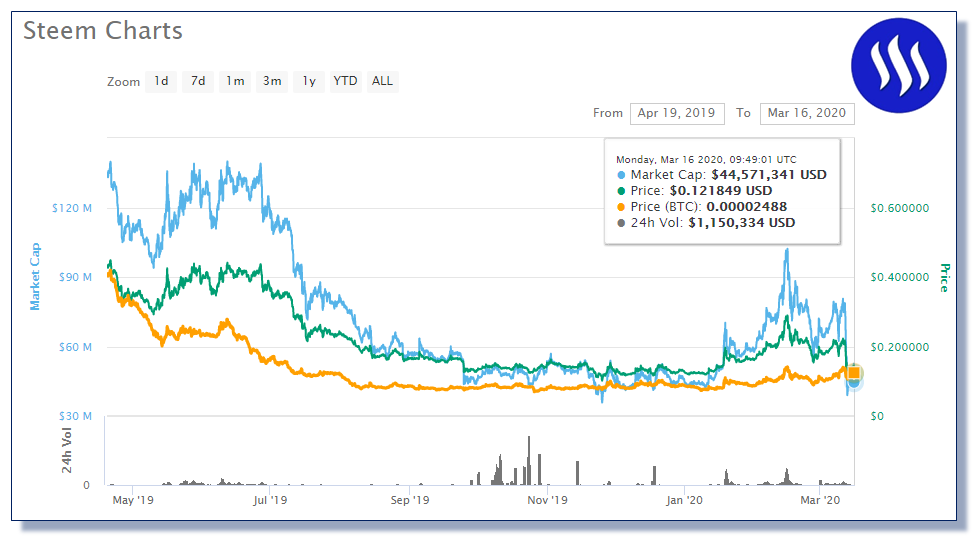Click tooltip Price (BTC) 0.00002488
Viewport: 978px width, 541px height.
(x=702, y=207)
